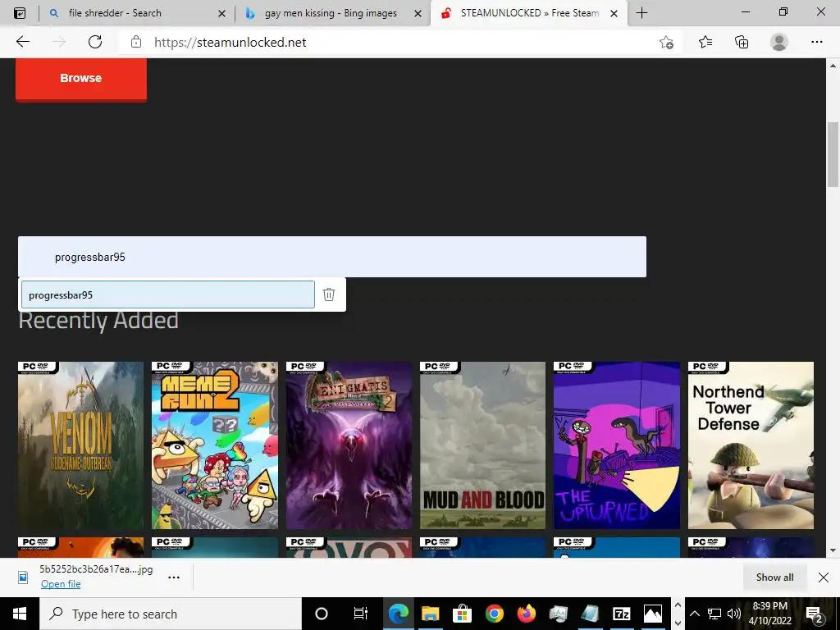Click the Open file link
This screenshot has width=840, height=630.
(x=61, y=584)
